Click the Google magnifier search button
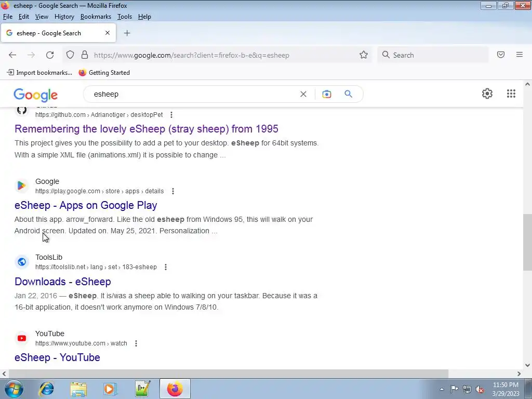 pos(348,94)
